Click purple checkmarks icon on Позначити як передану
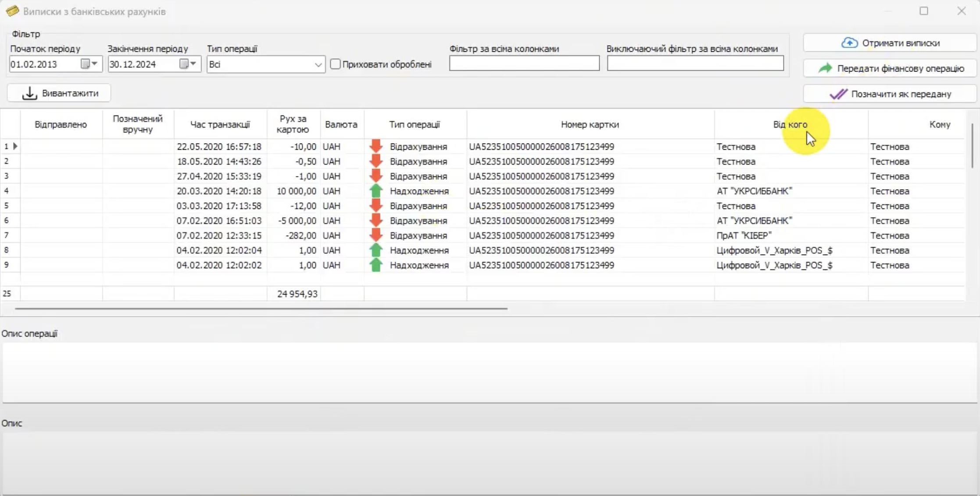980x496 pixels. pyautogui.click(x=838, y=94)
